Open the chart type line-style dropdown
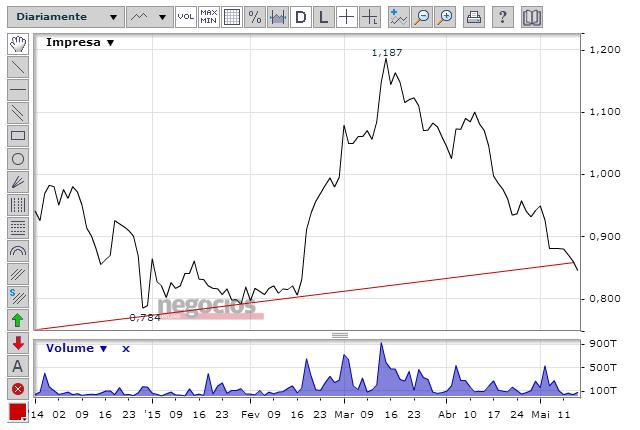The image size is (640, 430). (x=149, y=17)
